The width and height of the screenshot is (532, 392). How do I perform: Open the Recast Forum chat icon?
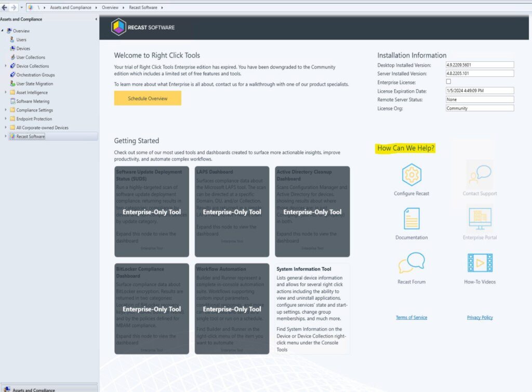coord(411,263)
